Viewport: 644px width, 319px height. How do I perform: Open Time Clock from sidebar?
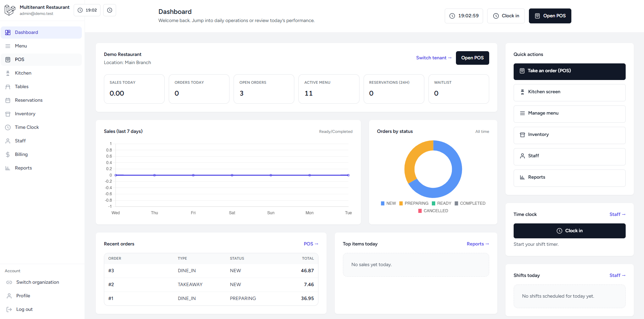27,127
